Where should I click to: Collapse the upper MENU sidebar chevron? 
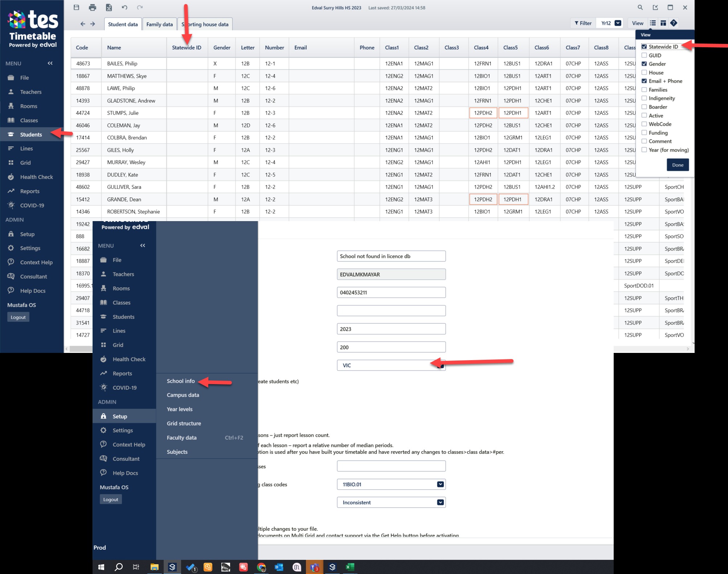click(x=50, y=63)
